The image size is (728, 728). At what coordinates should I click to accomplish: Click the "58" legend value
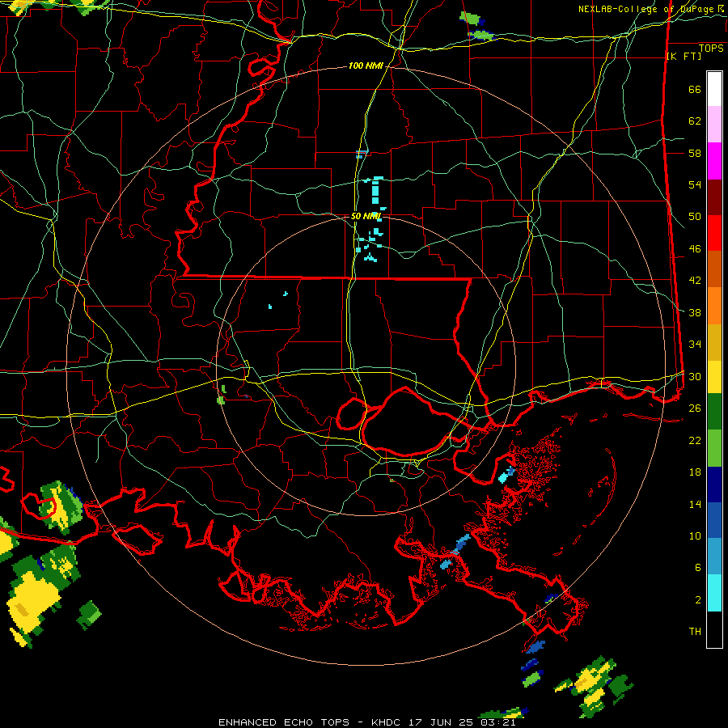(x=695, y=153)
